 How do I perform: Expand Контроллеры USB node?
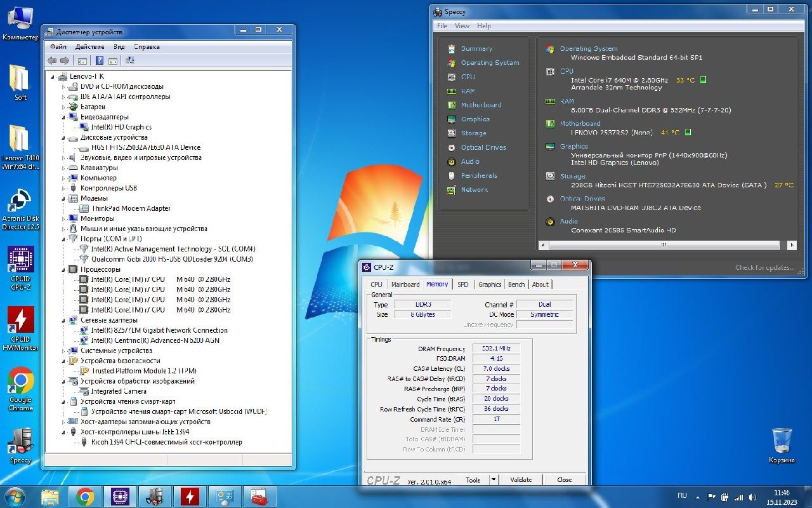point(63,188)
